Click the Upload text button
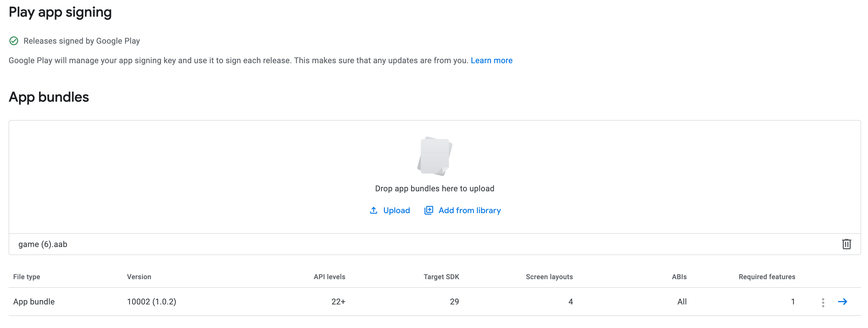 tap(396, 211)
